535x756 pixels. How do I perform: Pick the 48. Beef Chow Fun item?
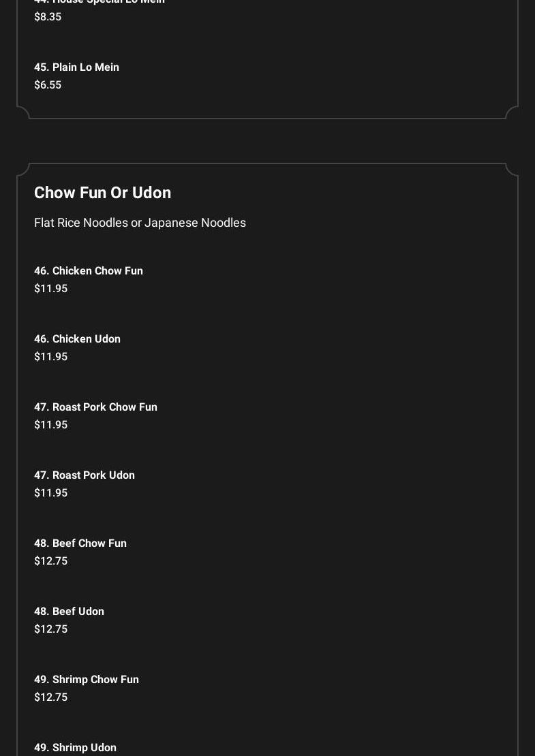[80, 543]
